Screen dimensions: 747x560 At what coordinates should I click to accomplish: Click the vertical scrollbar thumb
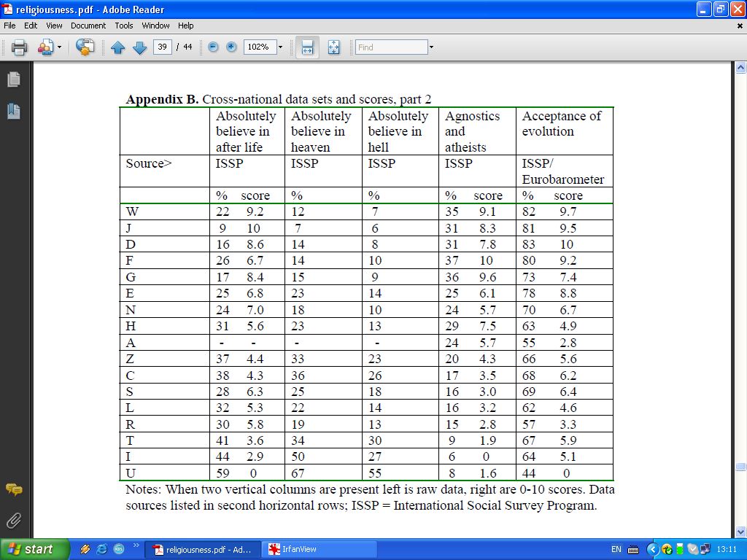pos(740,467)
